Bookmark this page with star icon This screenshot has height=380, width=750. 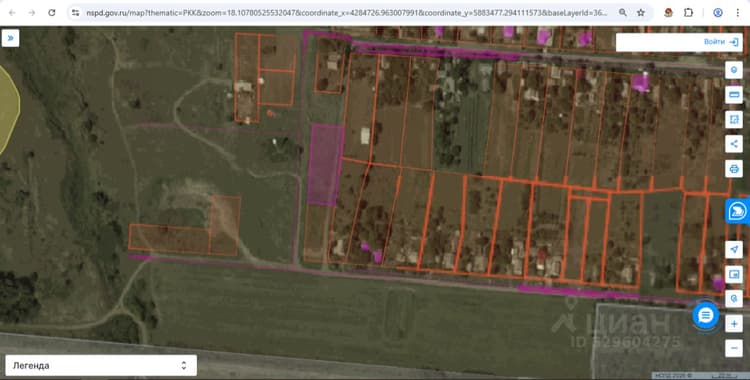click(641, 13)
